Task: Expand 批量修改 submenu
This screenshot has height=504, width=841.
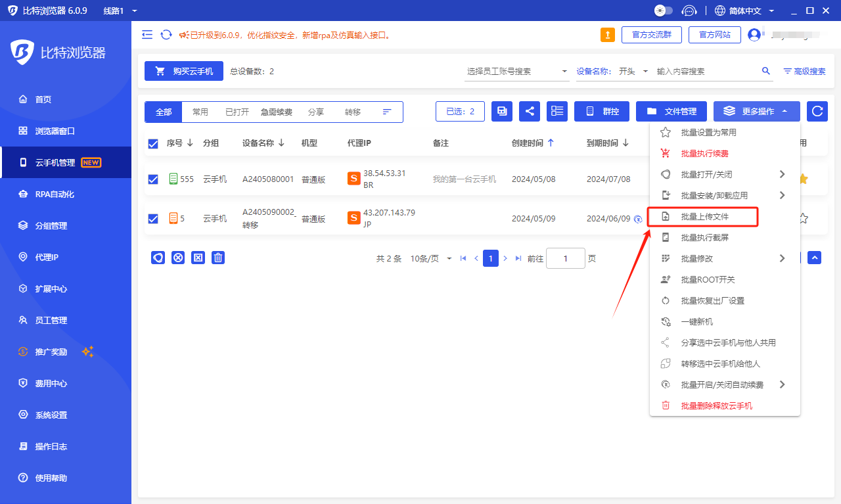Action: (725, 258)
